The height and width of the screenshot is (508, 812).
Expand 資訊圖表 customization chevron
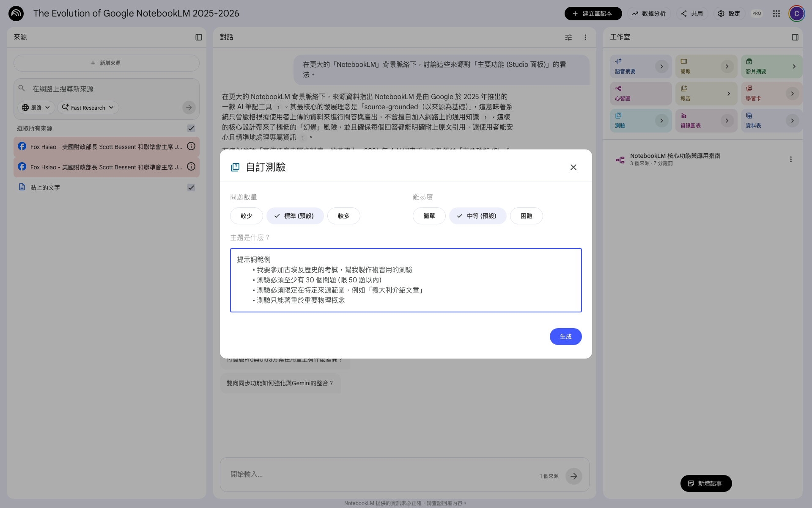[x=727, y=121]
